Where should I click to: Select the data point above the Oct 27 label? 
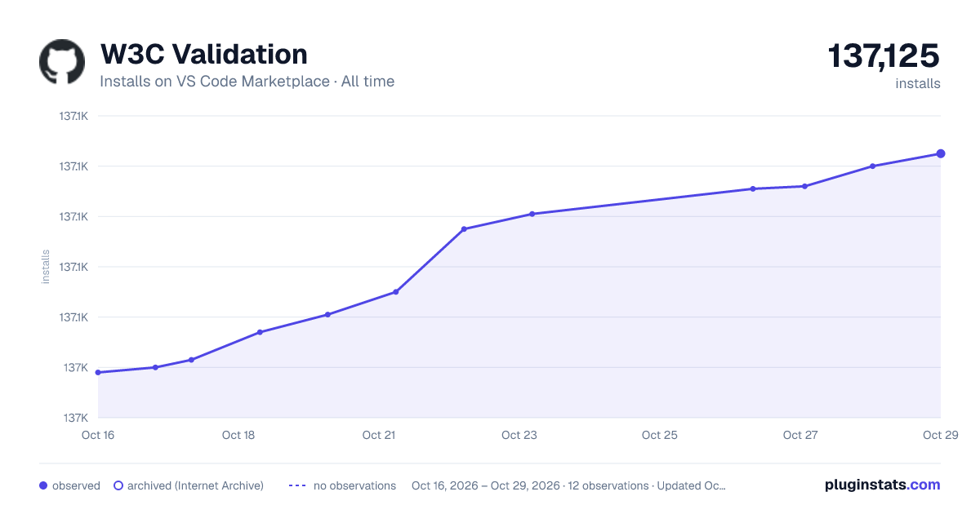click(x=804, y=186)
